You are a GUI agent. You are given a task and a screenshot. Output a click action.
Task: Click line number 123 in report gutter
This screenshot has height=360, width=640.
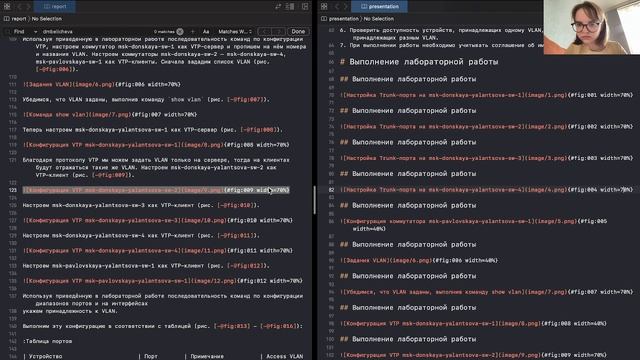(x=13, y=190)
